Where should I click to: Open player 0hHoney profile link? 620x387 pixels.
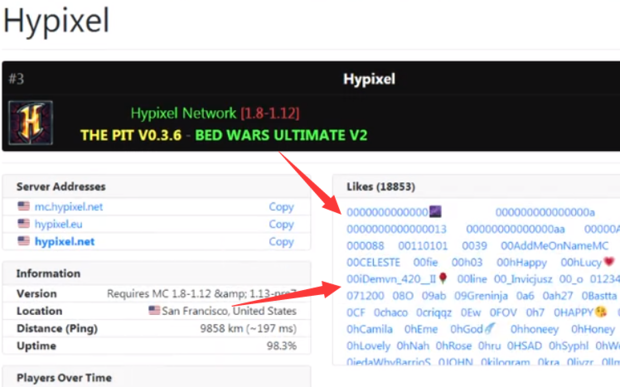[593, 329]
